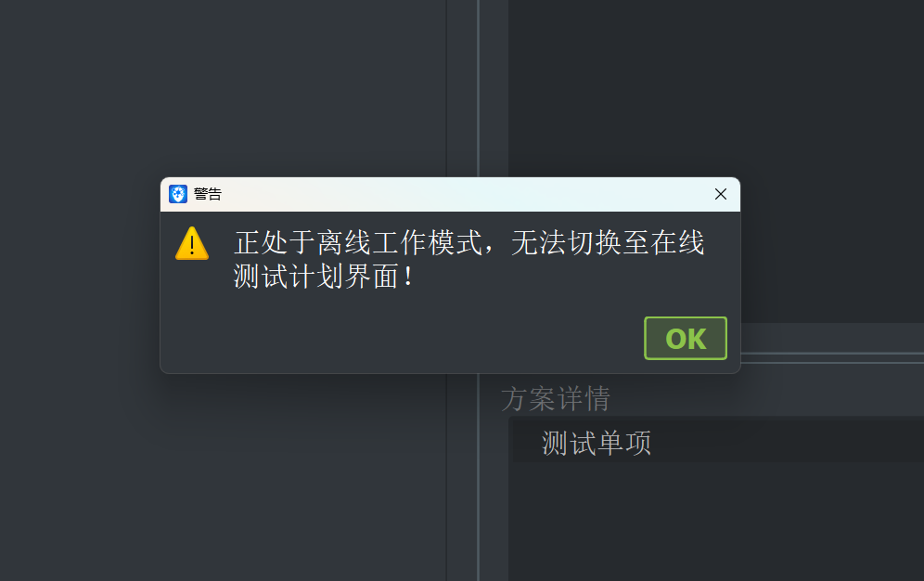Click the narrow strip left of the splitter
924x581 pixels.
click(x=461, y=88)
